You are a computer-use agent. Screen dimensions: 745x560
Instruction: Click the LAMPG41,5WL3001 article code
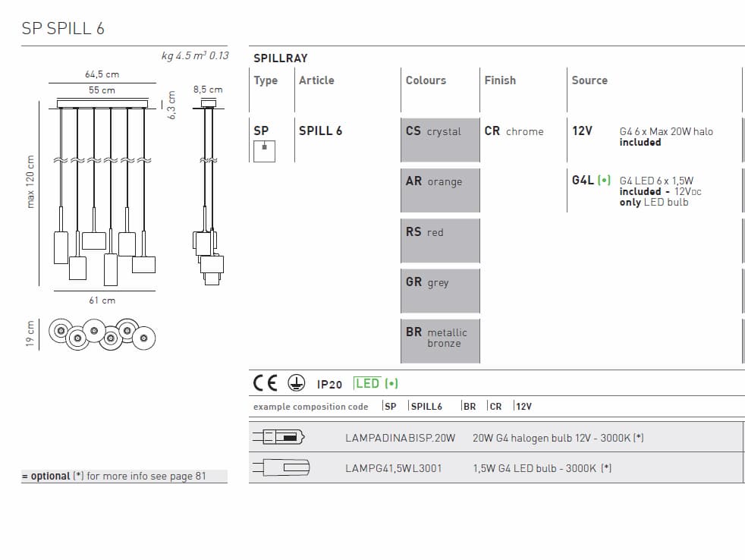click(394, 468)
